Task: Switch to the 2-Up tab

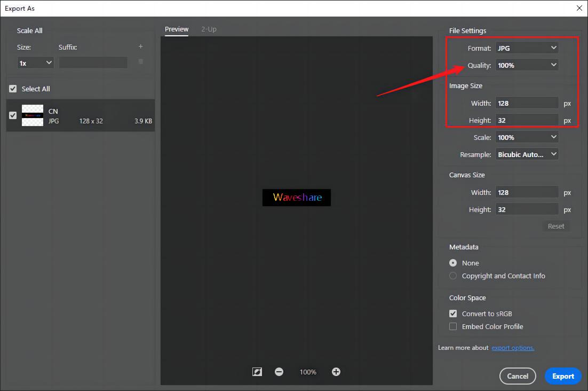Action: pos(209,29)
